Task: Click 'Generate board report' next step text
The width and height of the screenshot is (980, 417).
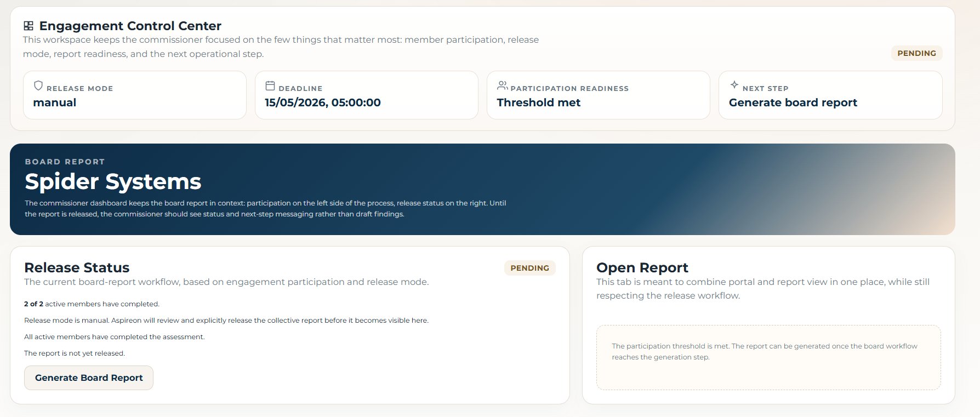Action: pyautogui.click(x=793, y=102)
